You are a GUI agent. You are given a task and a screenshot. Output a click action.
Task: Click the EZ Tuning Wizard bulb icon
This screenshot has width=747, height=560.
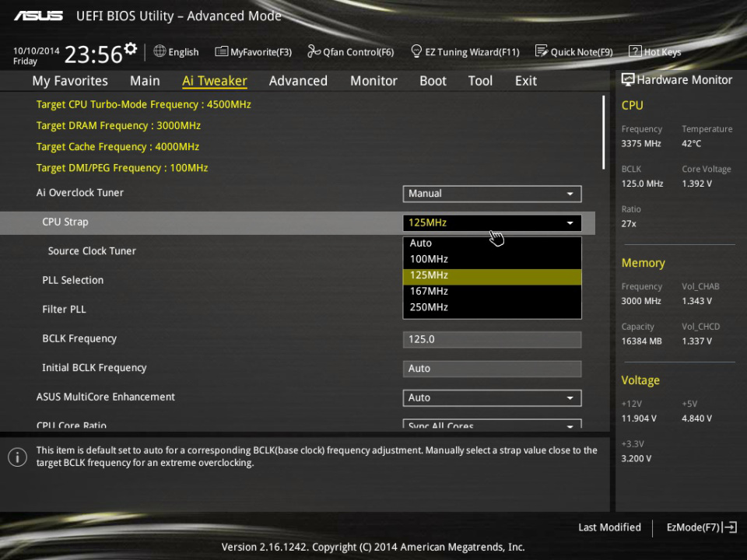click(416, 51)
